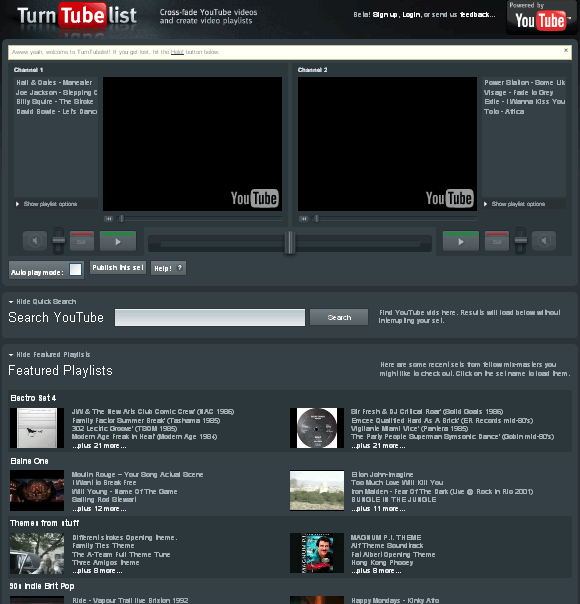Click the Channel 1 video player
Viewport: 580px width, 604px height.
click(192, 144)
